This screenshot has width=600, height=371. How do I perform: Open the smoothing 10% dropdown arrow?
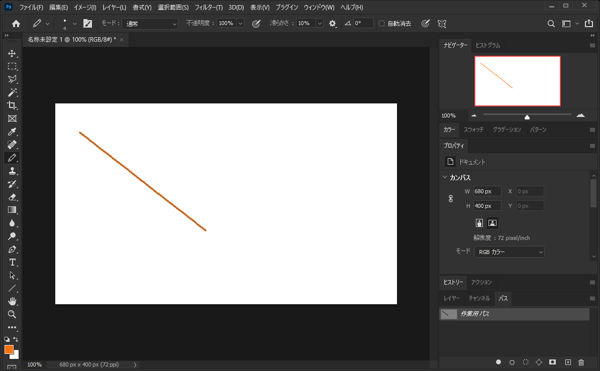tap(320, 24)
